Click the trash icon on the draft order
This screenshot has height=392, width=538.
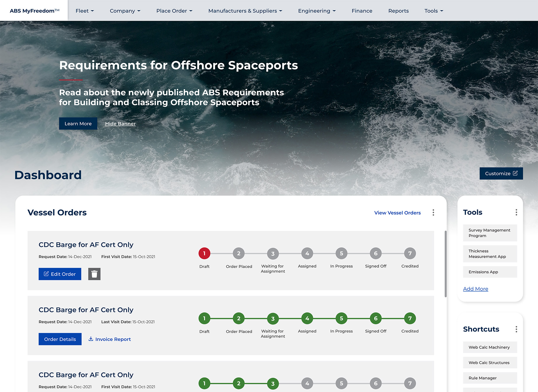click(x=94, y=274)
